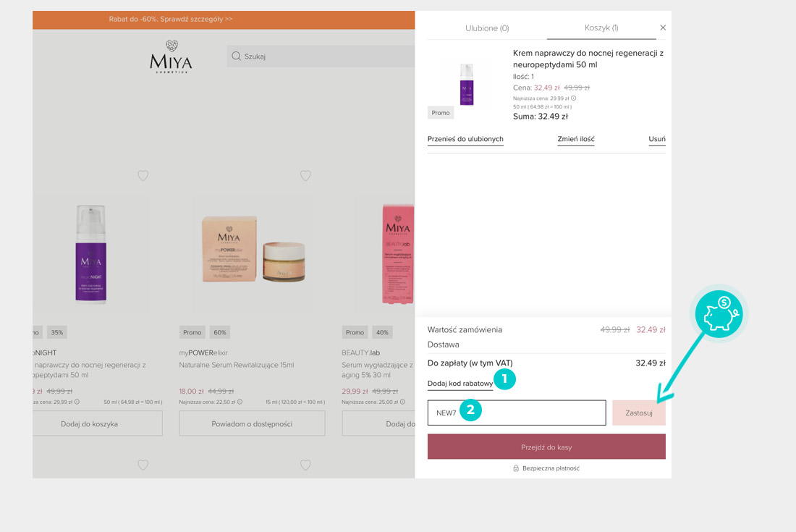Favorite the myPOWERelixir serum with heart icon
This screenshot has width=796, height=532.
coord(305,175)
